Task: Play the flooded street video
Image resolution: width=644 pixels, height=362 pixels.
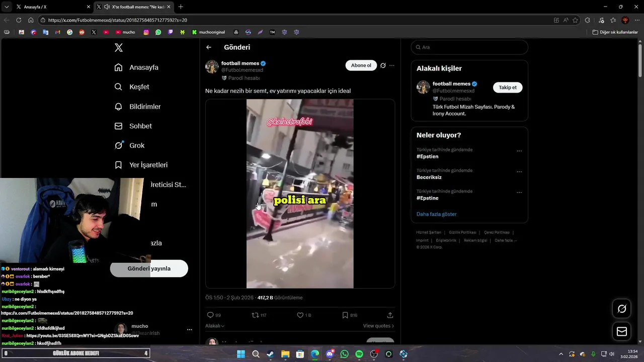Action: tap(300, 194)
